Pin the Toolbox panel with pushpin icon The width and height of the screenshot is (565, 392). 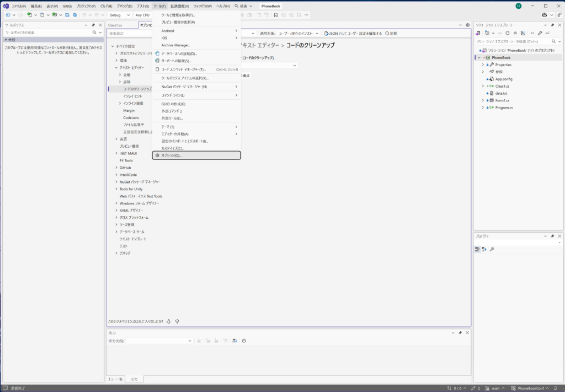93,25
